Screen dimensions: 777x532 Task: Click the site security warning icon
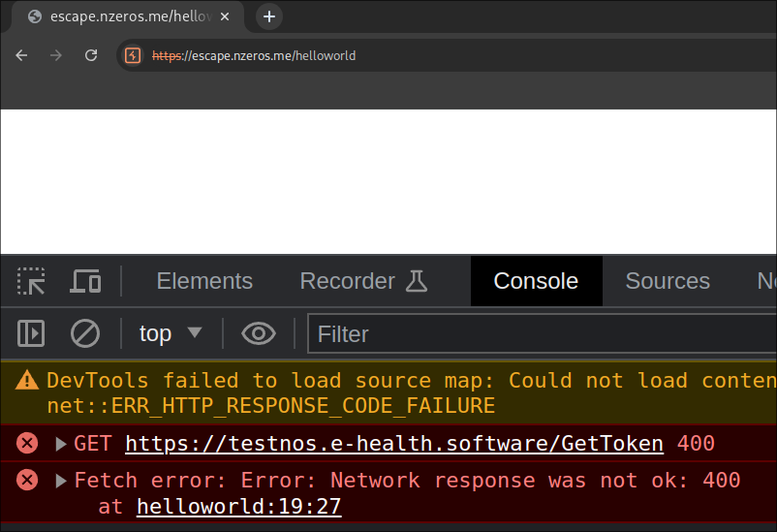(134, 56)
